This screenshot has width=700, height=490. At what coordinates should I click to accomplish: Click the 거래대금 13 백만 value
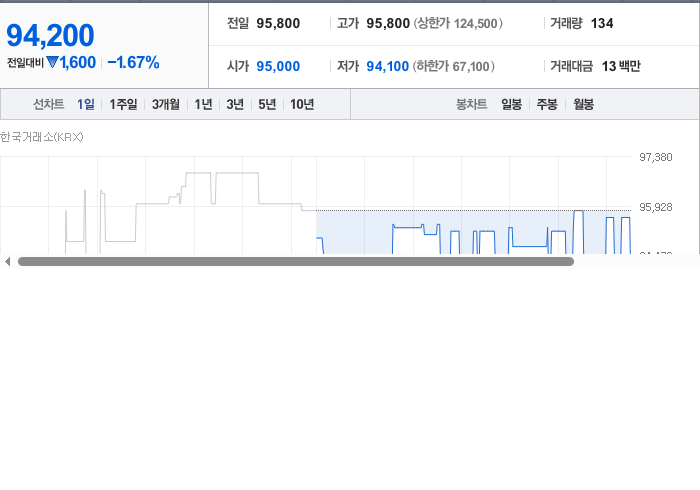pyautogui.click(x=621, y=66)
